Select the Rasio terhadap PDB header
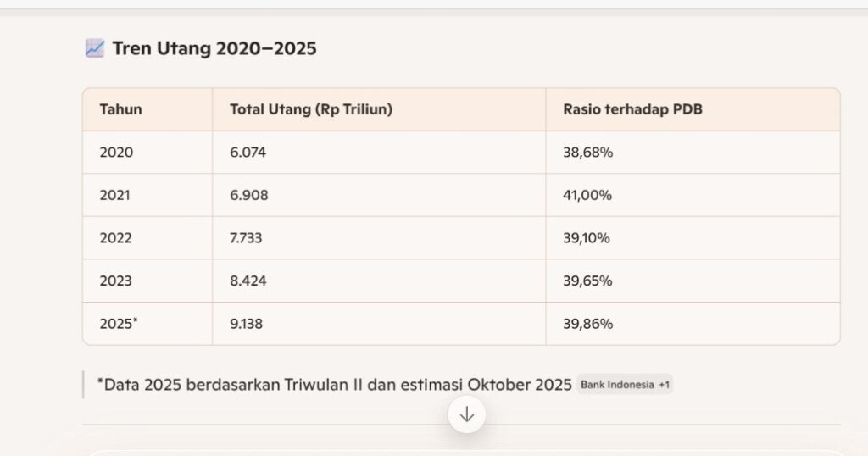This screenshot has height=456, width=868. pyautogui.click(x=632, y=109)
